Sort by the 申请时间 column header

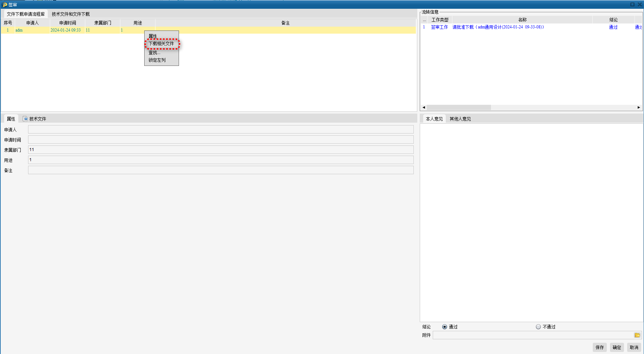point(67,23)
